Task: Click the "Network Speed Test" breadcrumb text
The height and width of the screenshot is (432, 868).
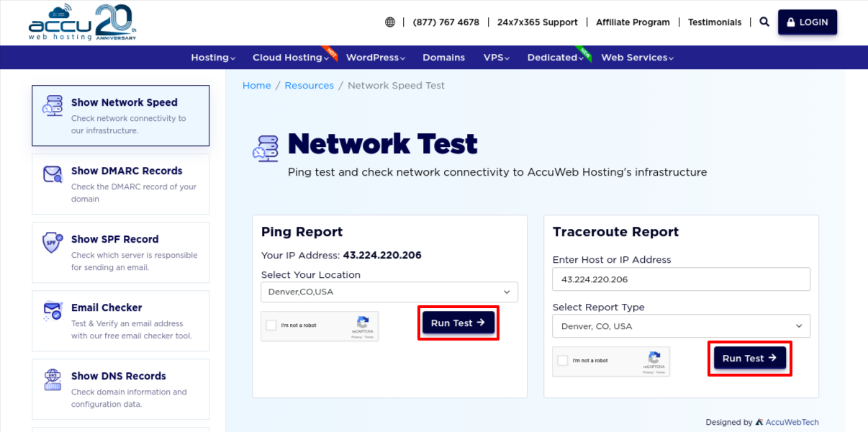Action: pos(396,85)
